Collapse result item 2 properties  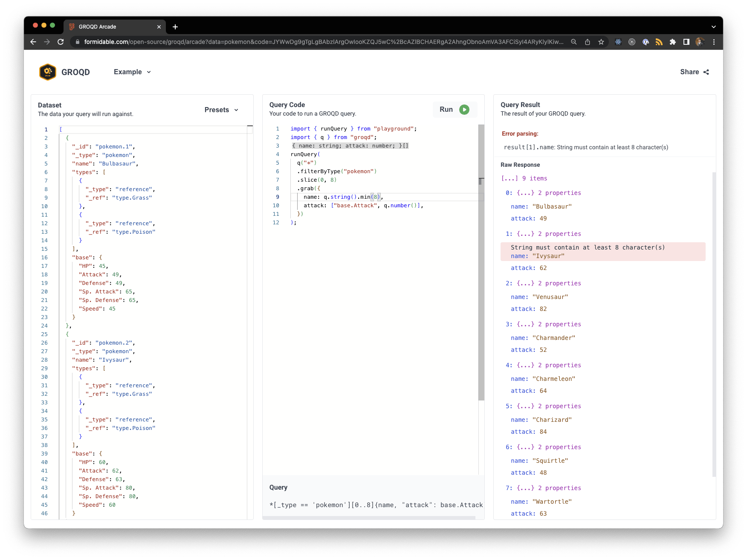click(543, 284)
